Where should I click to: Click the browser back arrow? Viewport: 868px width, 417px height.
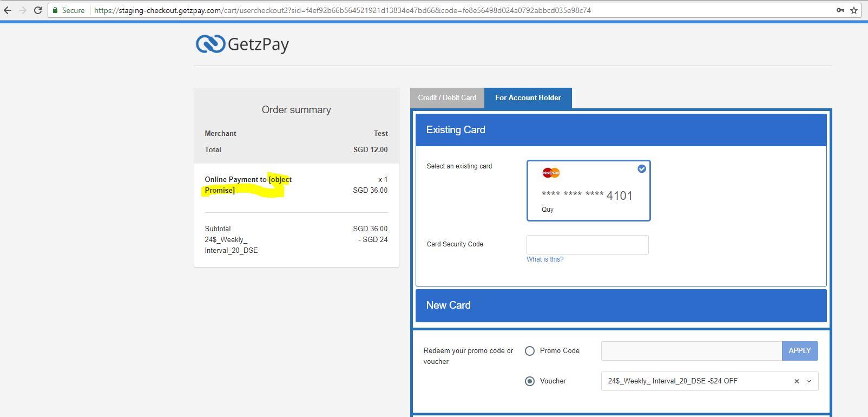8,10
